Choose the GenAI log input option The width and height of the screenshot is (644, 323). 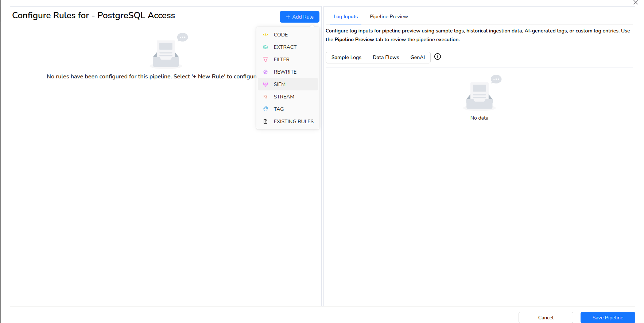click(x=418, y=57)
